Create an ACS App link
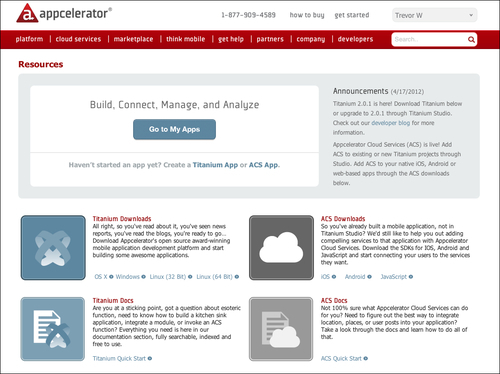500x374 pixels. click(263, 165)
